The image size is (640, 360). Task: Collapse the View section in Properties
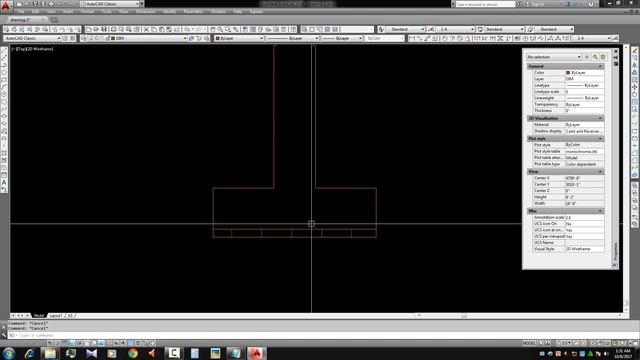tap(600, 172)
